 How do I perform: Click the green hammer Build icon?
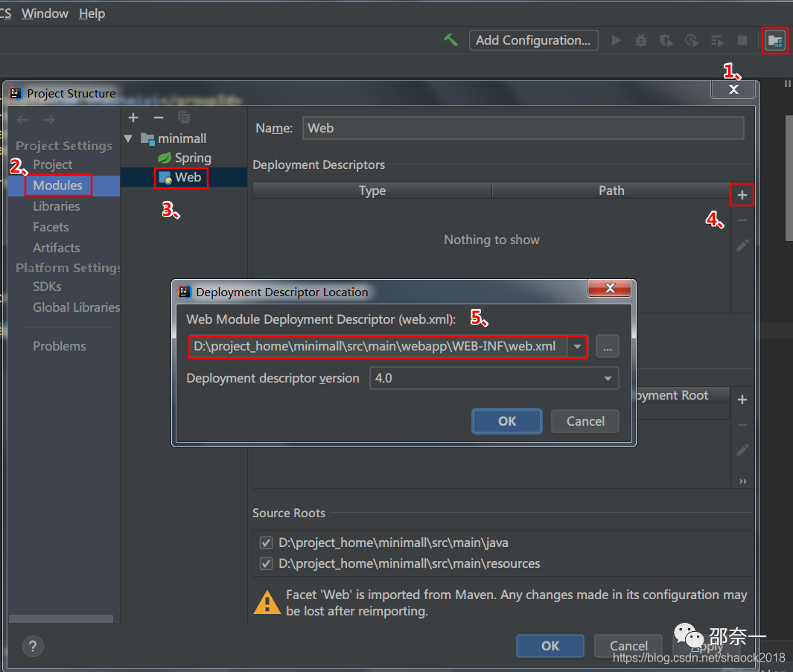click(450, 40)
